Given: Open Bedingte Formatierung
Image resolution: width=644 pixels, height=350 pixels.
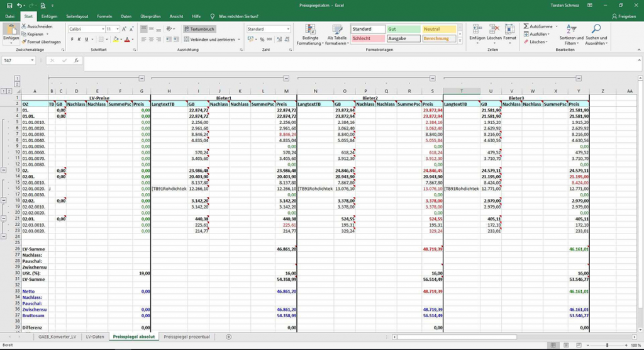Looking at the screenshot, I should tap(310, 35).
